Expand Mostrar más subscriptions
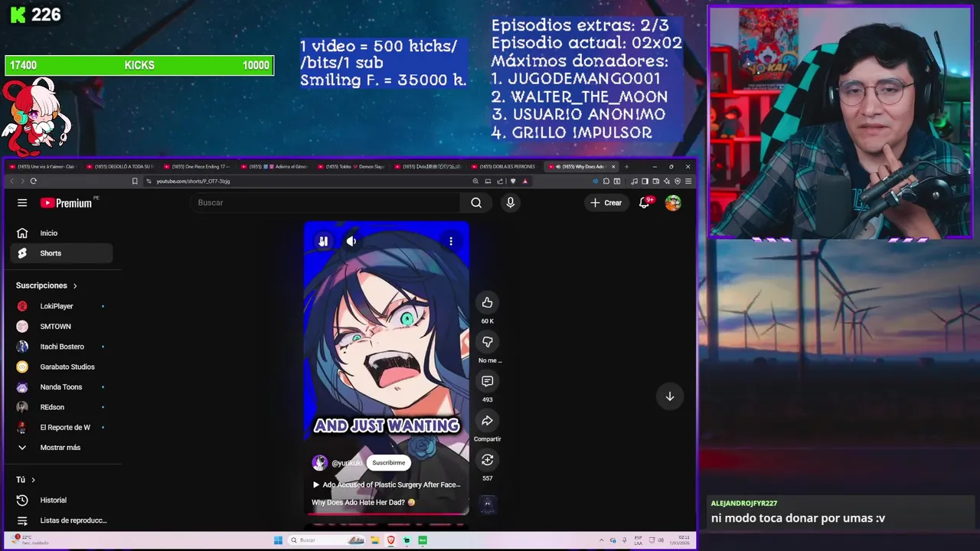The image size is (980, 551). click(61, 448)
